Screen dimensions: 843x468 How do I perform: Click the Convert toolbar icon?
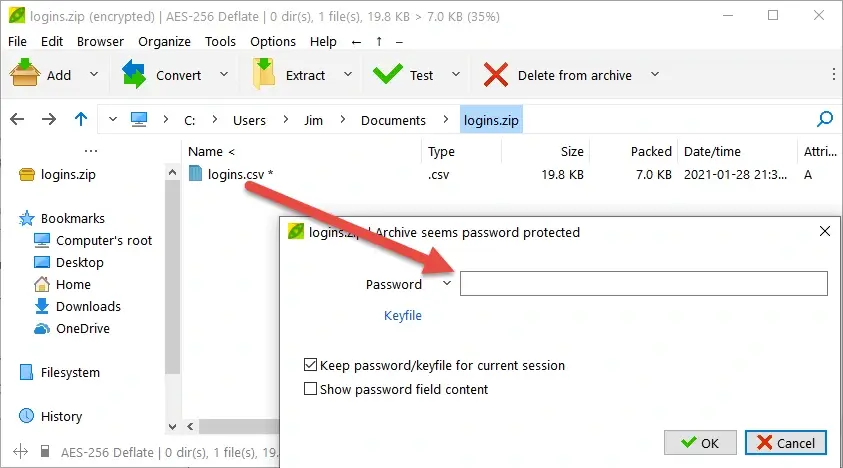tap(134, 75)
